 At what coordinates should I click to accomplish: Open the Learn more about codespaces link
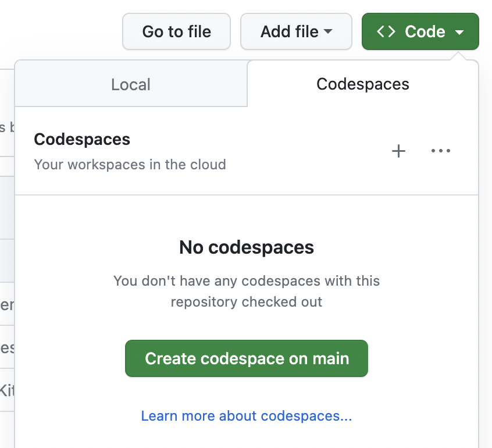246,415
